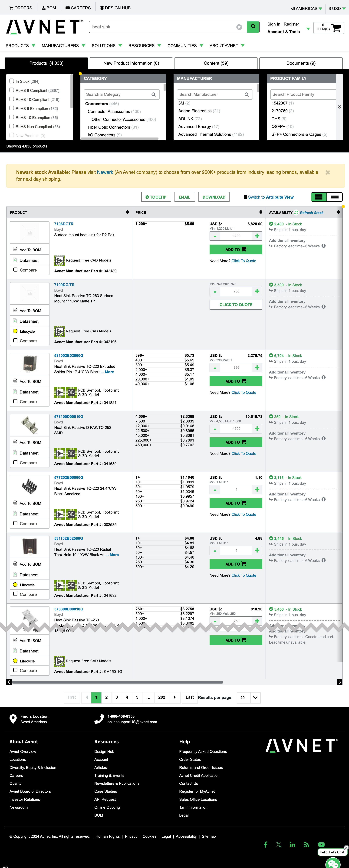
Task: Increase quantity with plus stepper for 7106DGTR
Action: click(x=257, y=236)
